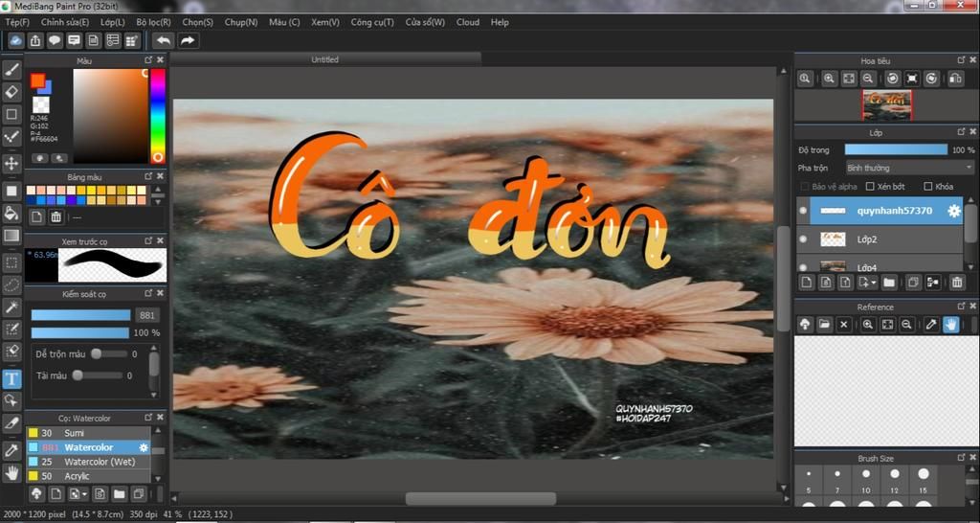Add a new layer folder in Lớp panel
This screenshot has height=523, width=980.
click(x=889, y=283)
